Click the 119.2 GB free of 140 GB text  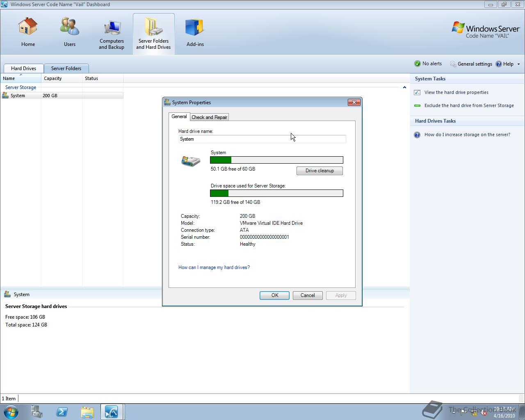tap(235, 202)
